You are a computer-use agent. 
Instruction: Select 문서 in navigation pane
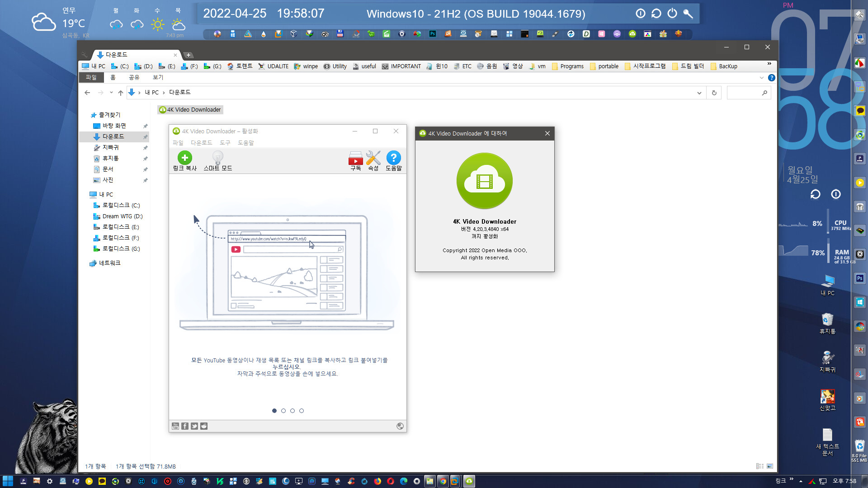[x=108, y=169]
